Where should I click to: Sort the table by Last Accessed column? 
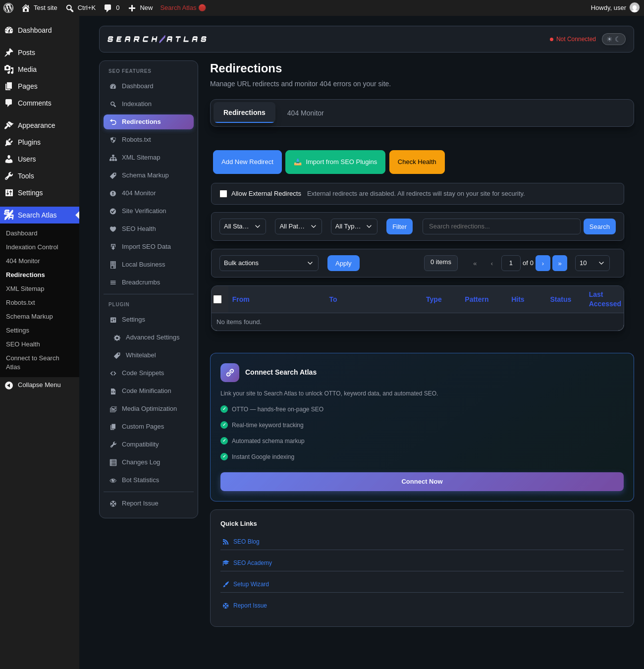[x=605, y=299]
